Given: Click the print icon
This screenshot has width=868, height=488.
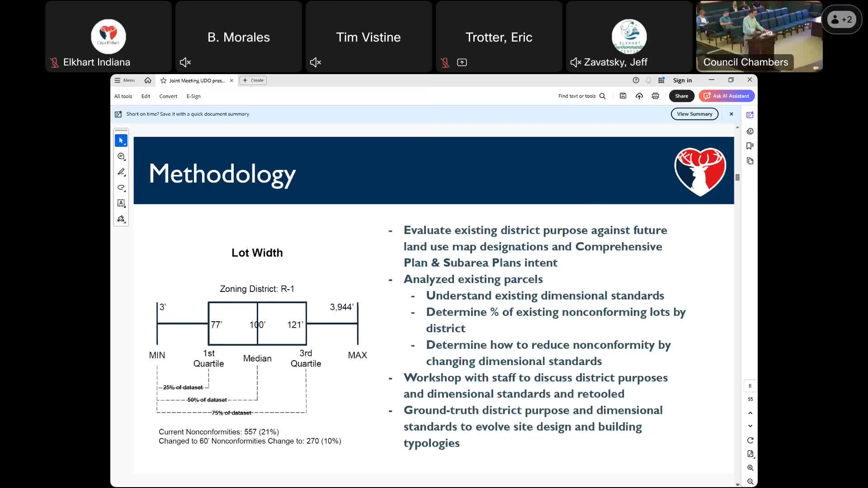Looking at the screenshot, I should click(x=655, y=96).
